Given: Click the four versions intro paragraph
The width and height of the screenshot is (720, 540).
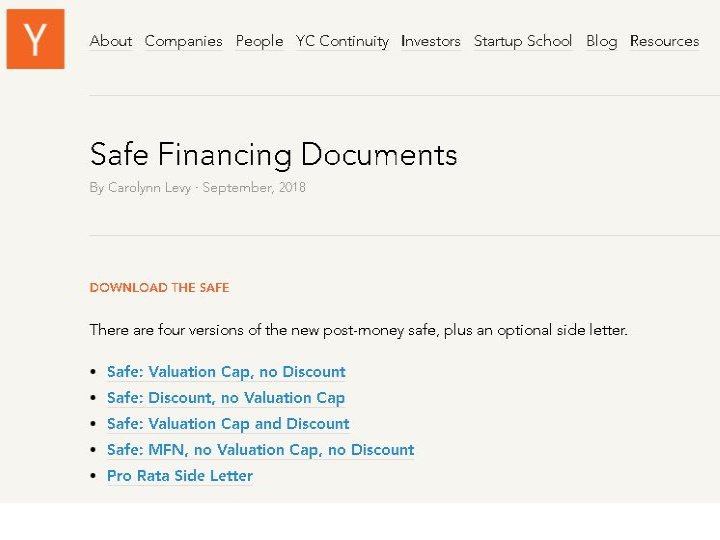Looking at the screenshot, I should pos(358,330).
